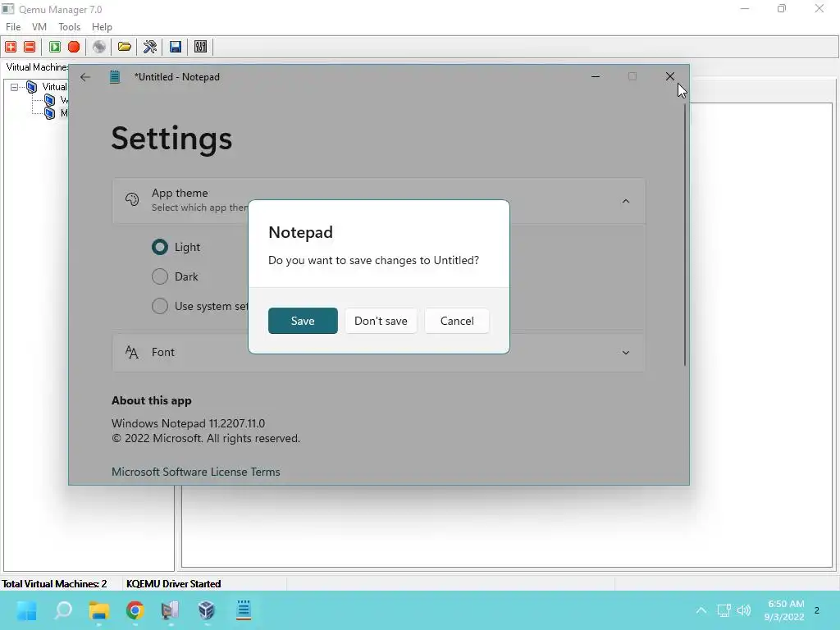
Task: Open the VM menu
Action: pyautogui.click(x=39, y=27)
